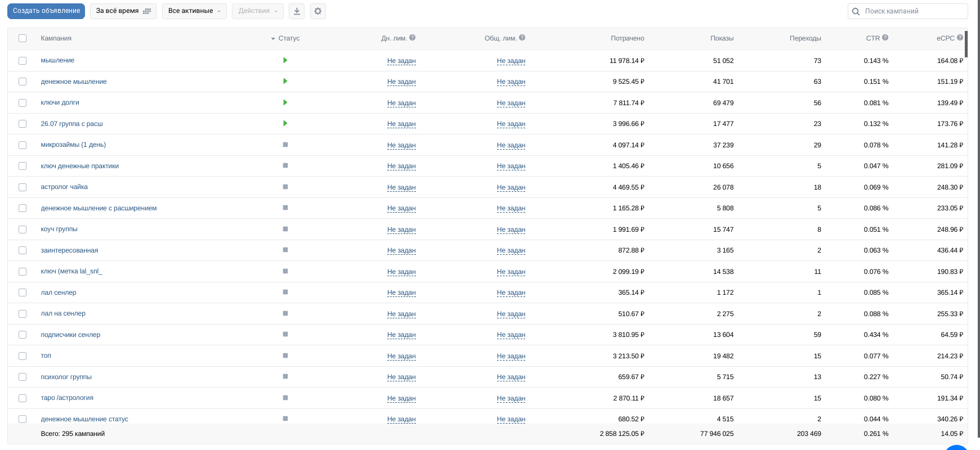
Task: Sort table by the Статус column header
Action: tap(289, 38)
